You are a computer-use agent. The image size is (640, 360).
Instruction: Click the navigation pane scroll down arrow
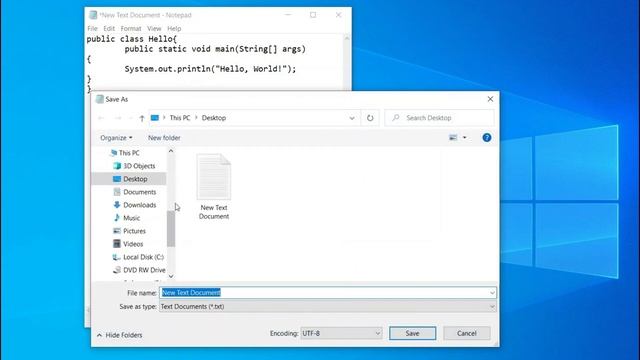(x=171, y=277)
